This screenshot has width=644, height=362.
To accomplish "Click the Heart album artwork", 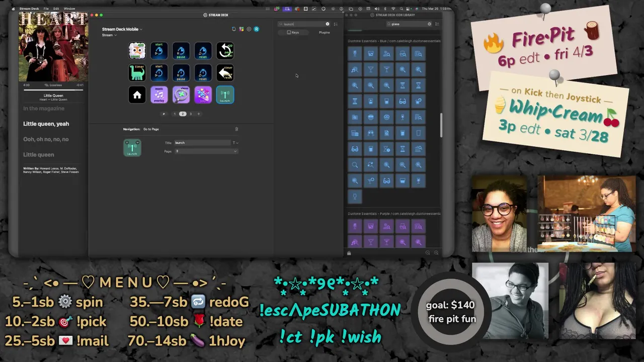I will click(53, 47).
